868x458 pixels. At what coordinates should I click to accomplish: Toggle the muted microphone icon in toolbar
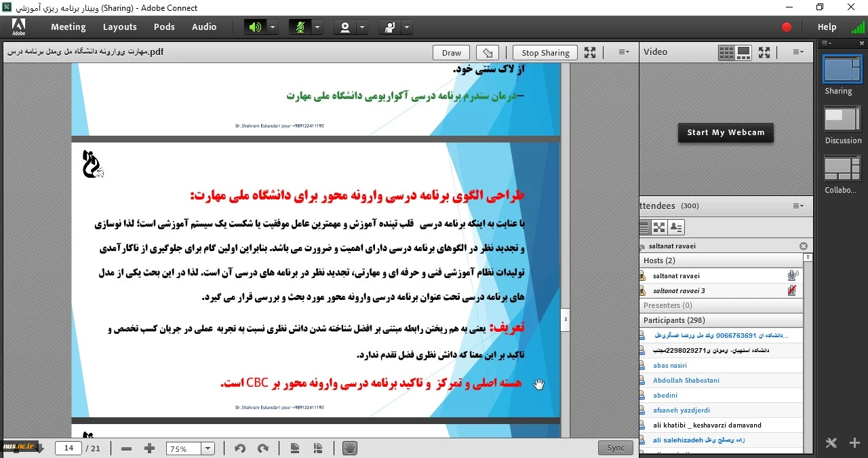[300, 27]
